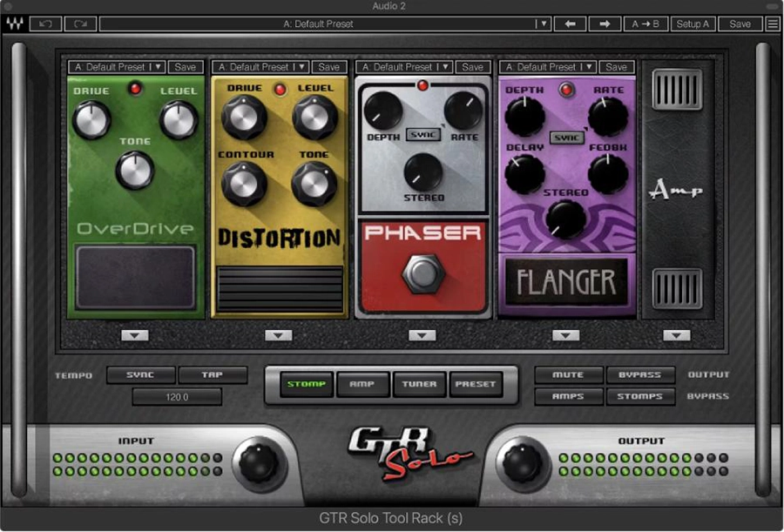Click the Flanger Depth knob

coord(524,117)
